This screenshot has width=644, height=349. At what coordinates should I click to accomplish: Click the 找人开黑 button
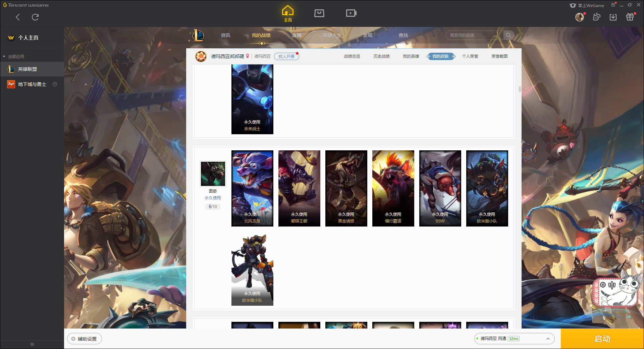pyautogui.click(x=286, y=56)
